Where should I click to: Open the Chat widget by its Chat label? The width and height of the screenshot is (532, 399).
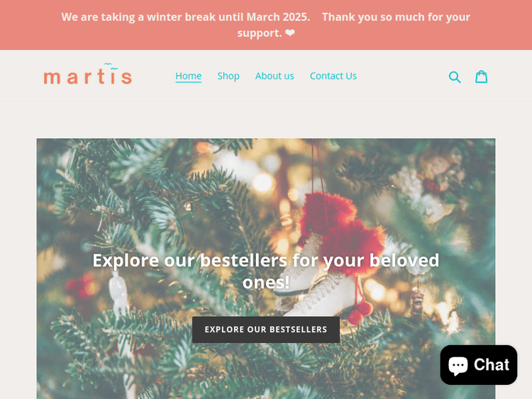(492, 365)
